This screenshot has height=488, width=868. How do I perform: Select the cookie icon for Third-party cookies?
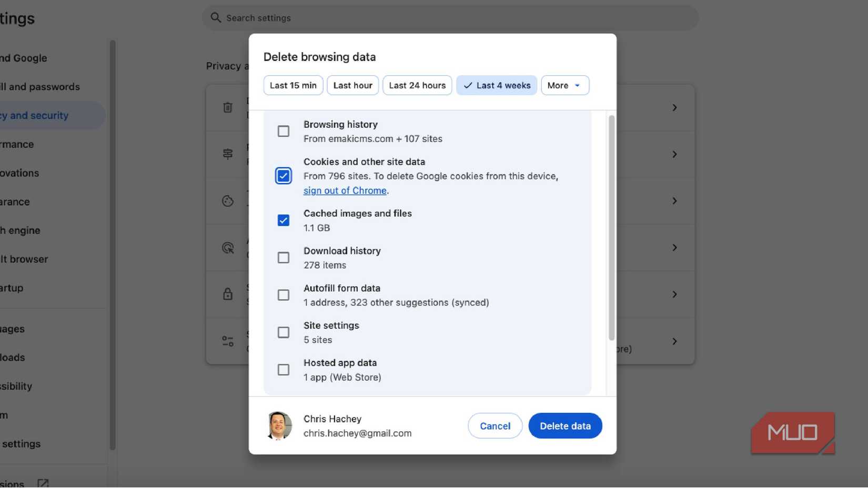point(227,200)
